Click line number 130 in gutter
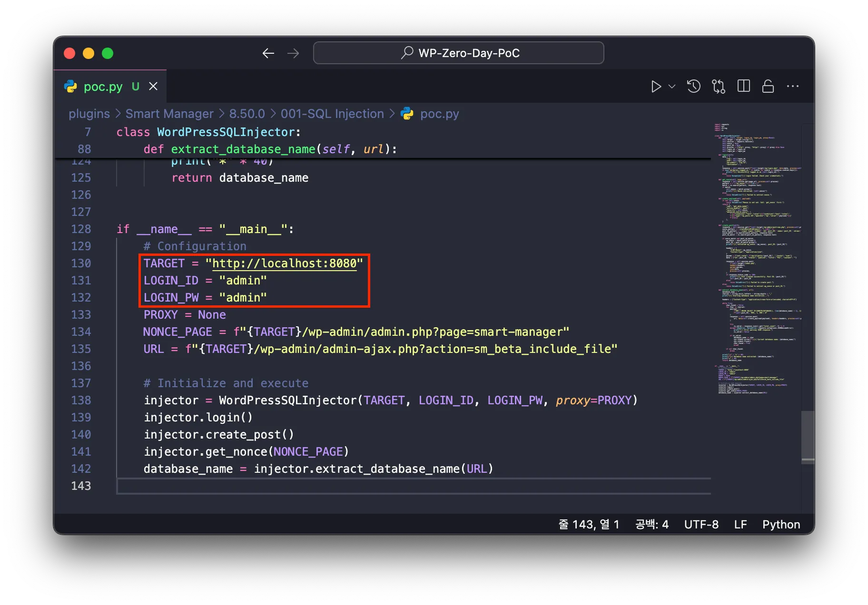The width and height of the screenshot is (868, 605). (81, 263)
